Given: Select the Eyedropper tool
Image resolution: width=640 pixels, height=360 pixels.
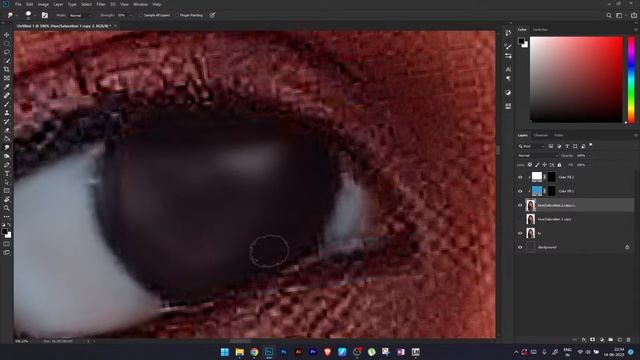Looking at the screenshot, I should click(x=7, y=87).
